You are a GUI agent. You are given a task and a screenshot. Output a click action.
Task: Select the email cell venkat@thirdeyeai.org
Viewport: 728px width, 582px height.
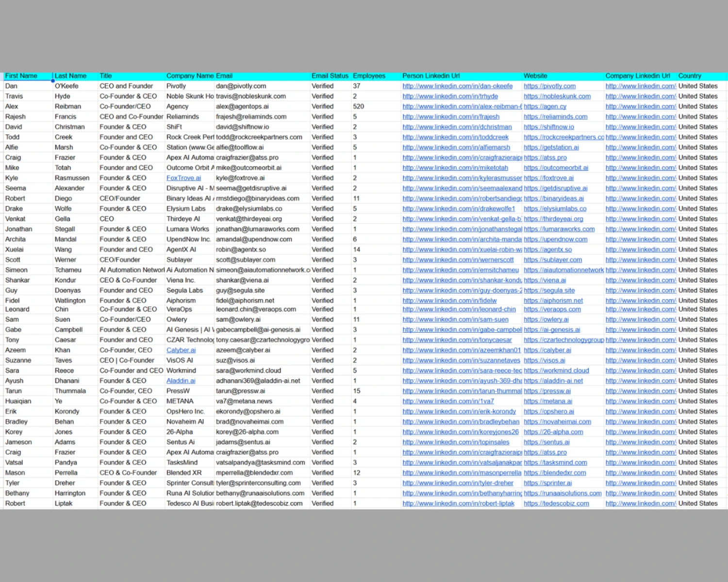(263, 219)
